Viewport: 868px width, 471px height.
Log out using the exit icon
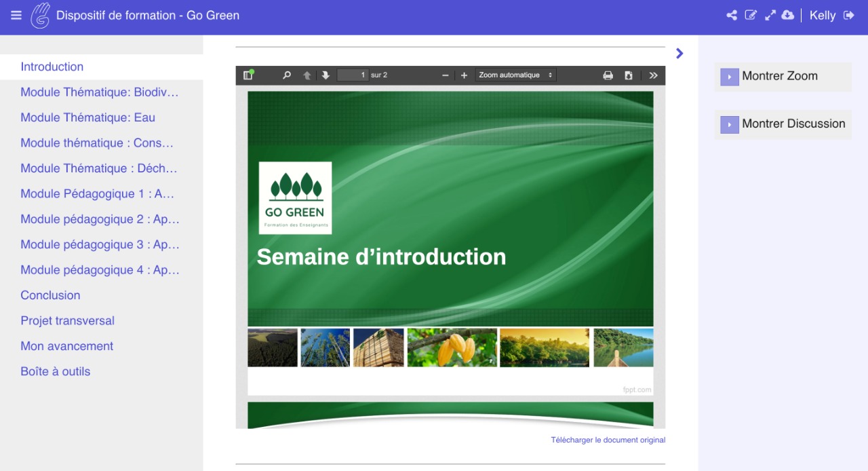click(x=848, y=15)
